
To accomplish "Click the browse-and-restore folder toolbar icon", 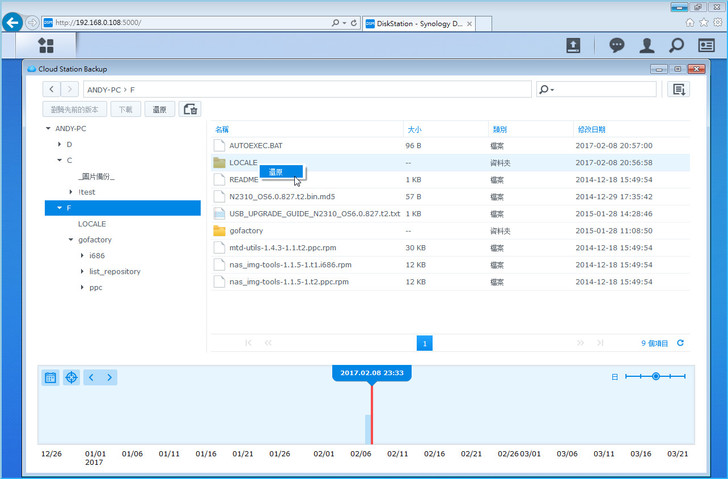I will (x=190, y=109).
